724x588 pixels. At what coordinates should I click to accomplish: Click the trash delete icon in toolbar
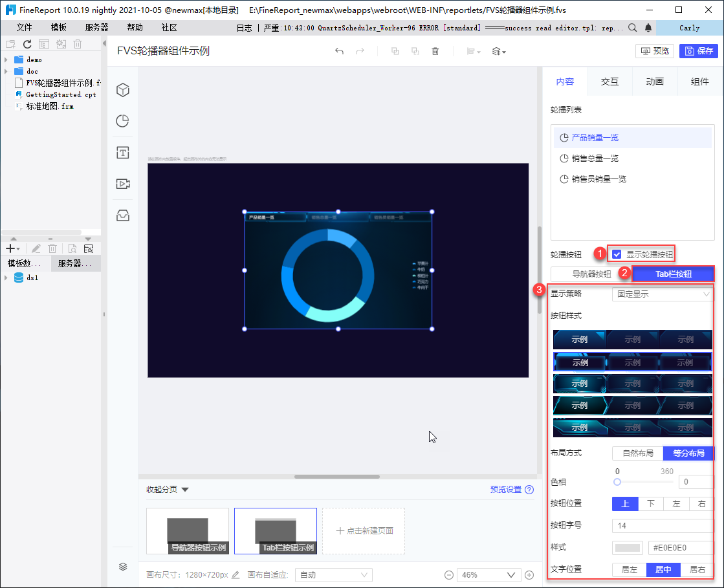click(x=435, y=52)
